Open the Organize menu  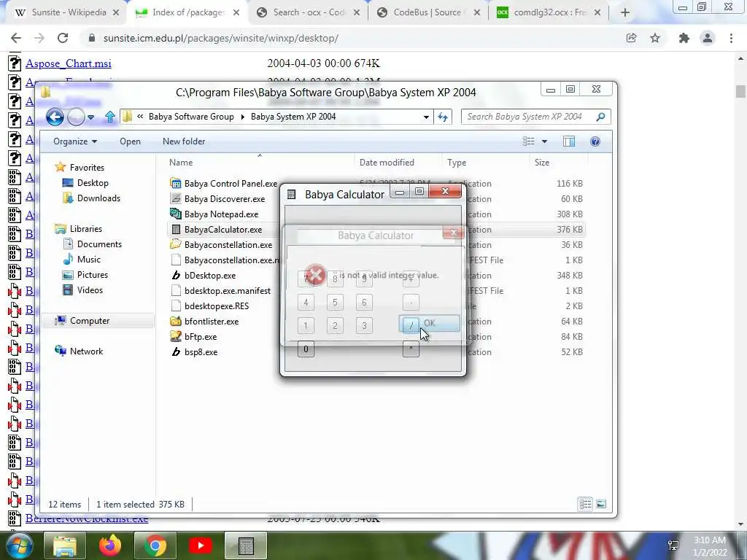pyautogui.click(x=75, y=141)
